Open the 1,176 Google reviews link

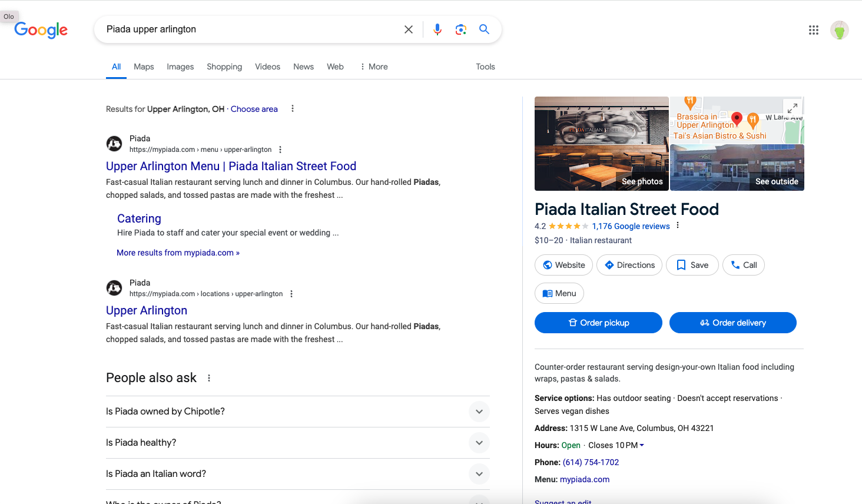click(x=631, y=226)
